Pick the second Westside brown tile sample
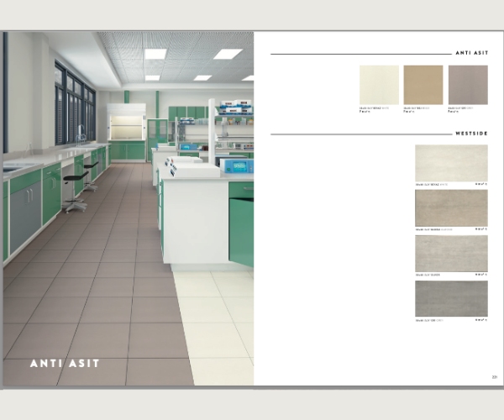This screenshot has height=420, width=504. coord(451,208)
